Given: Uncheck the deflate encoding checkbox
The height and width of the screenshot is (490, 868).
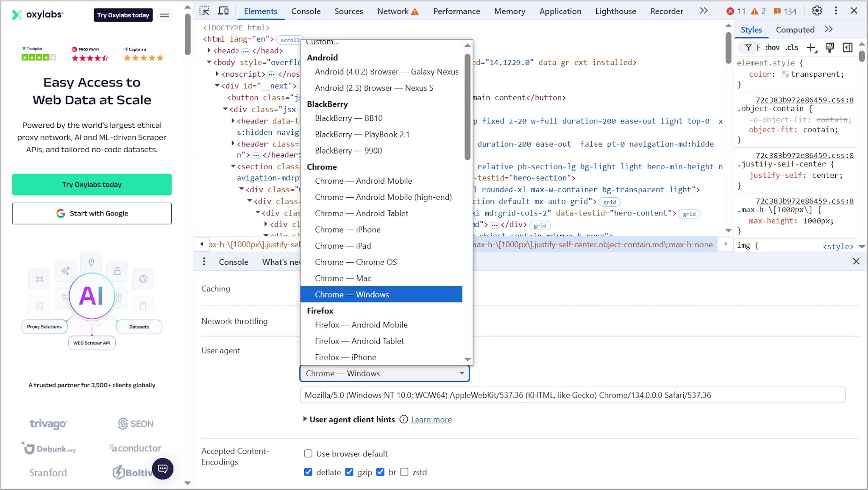Looking at the screenshot, I should point(308,472).
